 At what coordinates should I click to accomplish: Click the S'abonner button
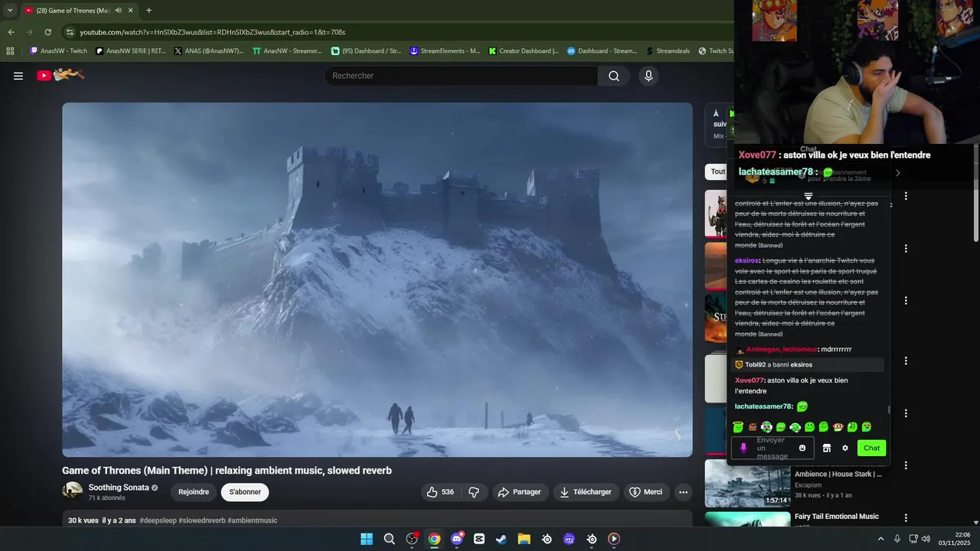245,492
